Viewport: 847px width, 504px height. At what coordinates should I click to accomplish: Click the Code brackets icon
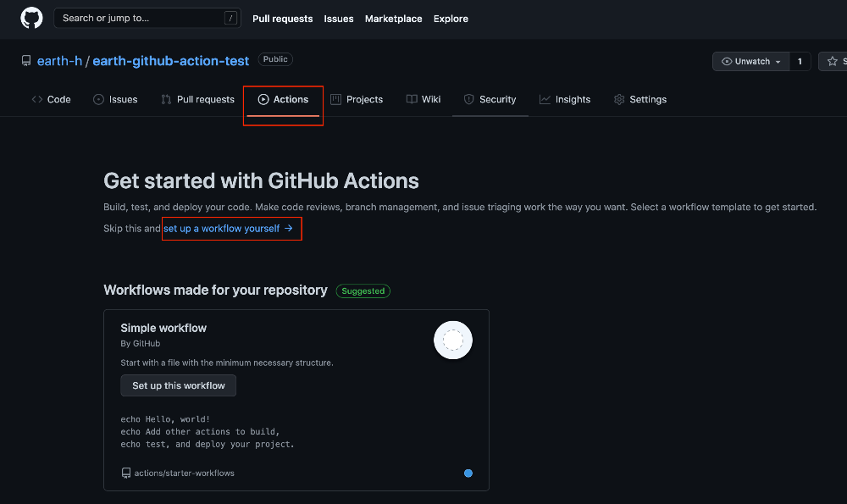[x=36, y=99]
